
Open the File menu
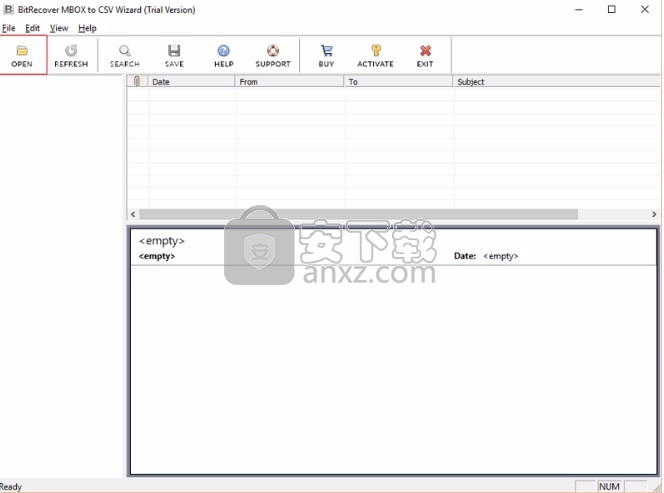pos(8,28)
